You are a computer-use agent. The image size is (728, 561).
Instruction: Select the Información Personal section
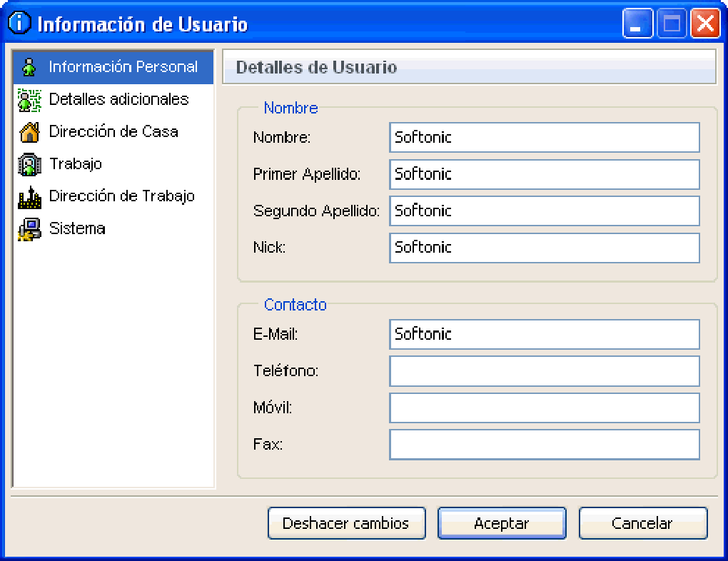point(113,67)
